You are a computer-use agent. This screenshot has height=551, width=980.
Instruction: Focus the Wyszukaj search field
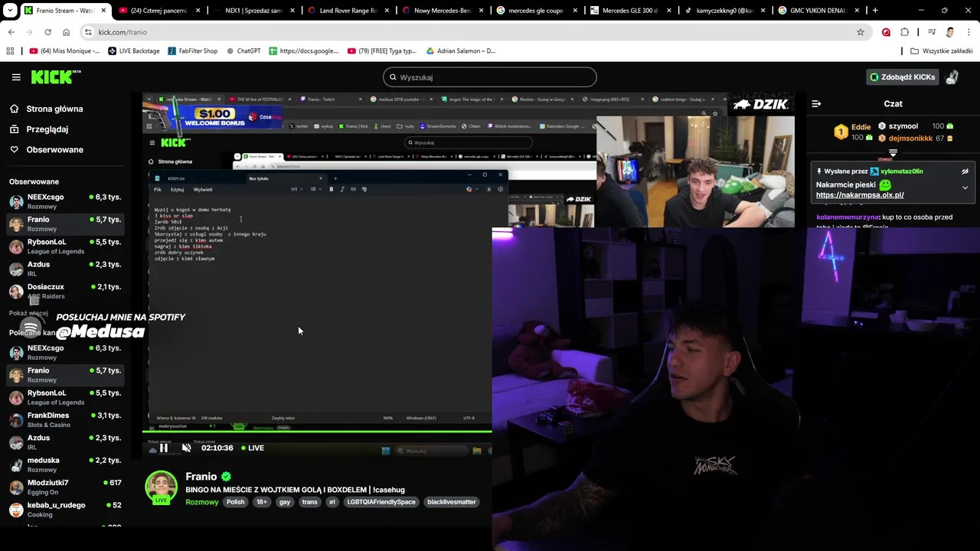[489, 77]
